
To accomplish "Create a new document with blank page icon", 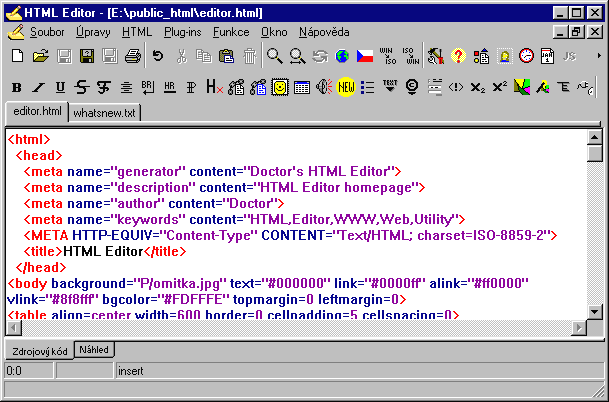I will (x=17, y=56).
